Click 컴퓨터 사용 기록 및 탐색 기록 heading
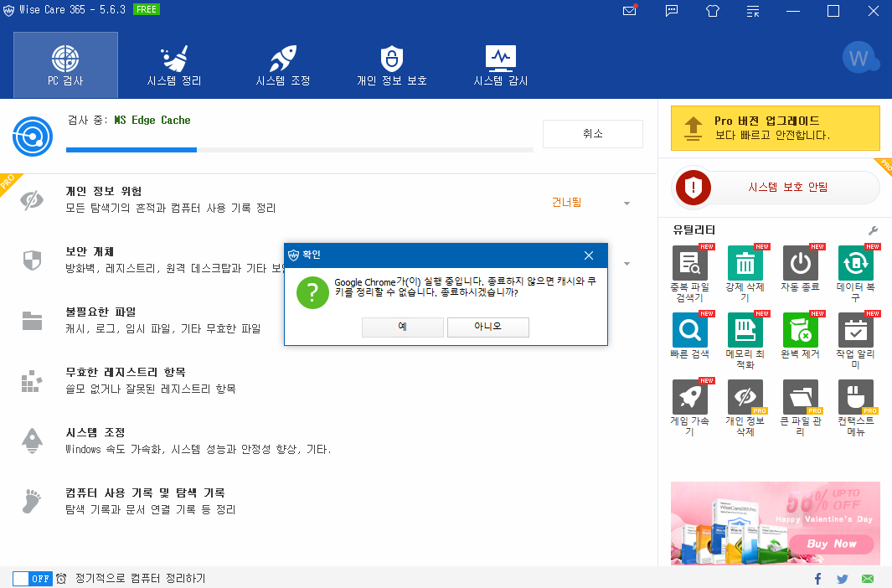892x588 pixels. coord(145,493)
